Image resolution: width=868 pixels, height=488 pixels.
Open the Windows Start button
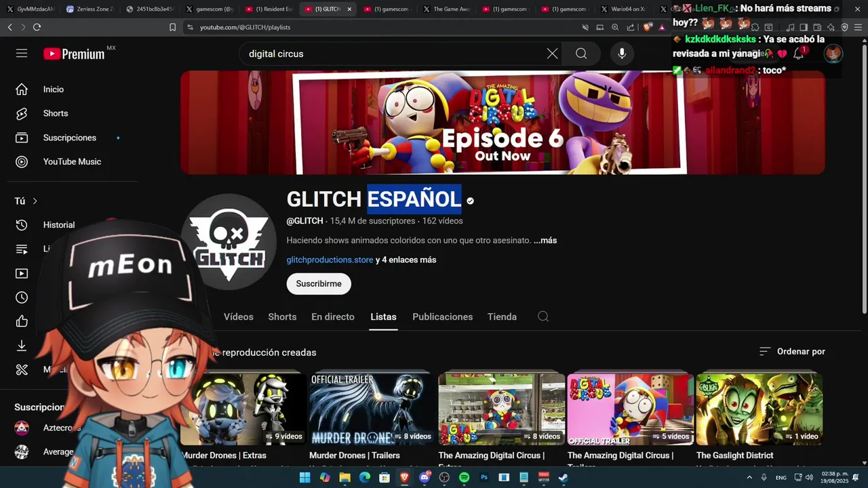pos(304,477)
